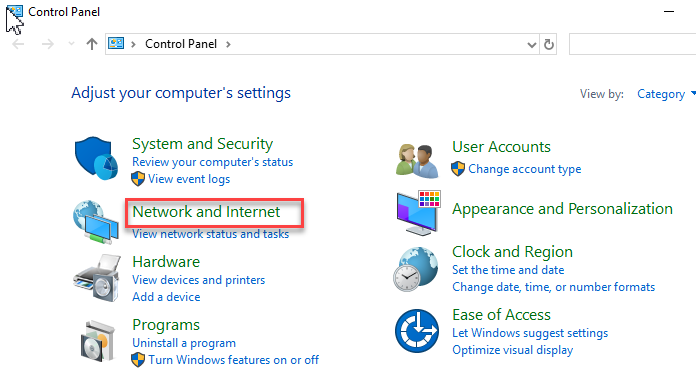Image resolution: width=696 pixels, height=381 pixels.
Task: Go back using the back arrow
Action: [18, 44]
